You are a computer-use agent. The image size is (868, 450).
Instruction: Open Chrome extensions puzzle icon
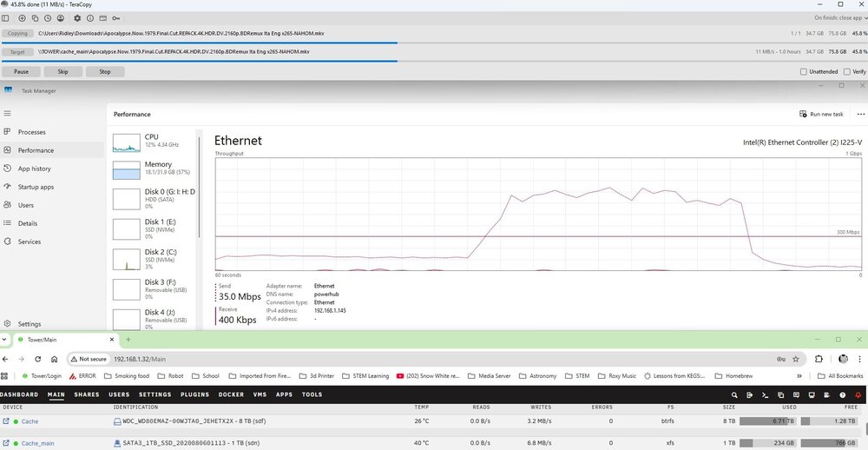pos(819,359)
